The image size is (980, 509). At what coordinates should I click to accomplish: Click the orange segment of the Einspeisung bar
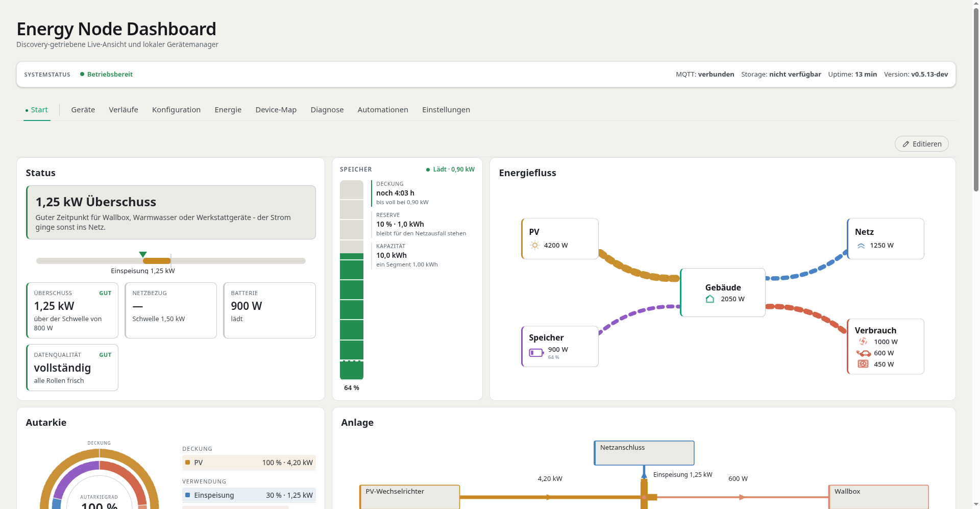point(157,261)
